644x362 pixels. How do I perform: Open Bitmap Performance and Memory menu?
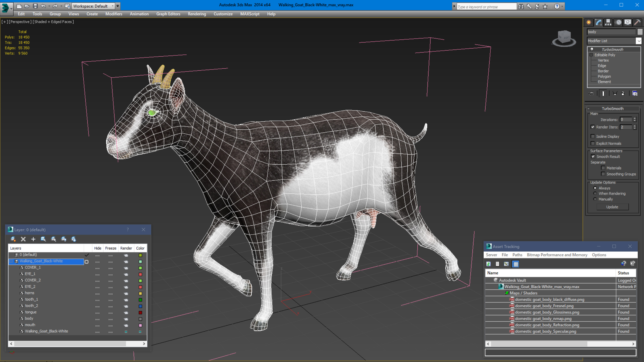(x=557, y=255)
